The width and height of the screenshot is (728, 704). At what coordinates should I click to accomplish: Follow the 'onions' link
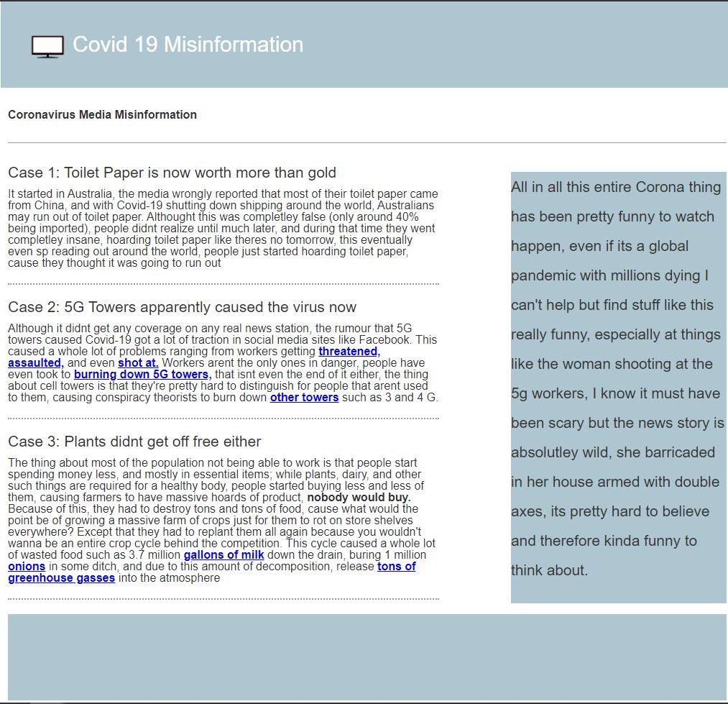[27, 567]
